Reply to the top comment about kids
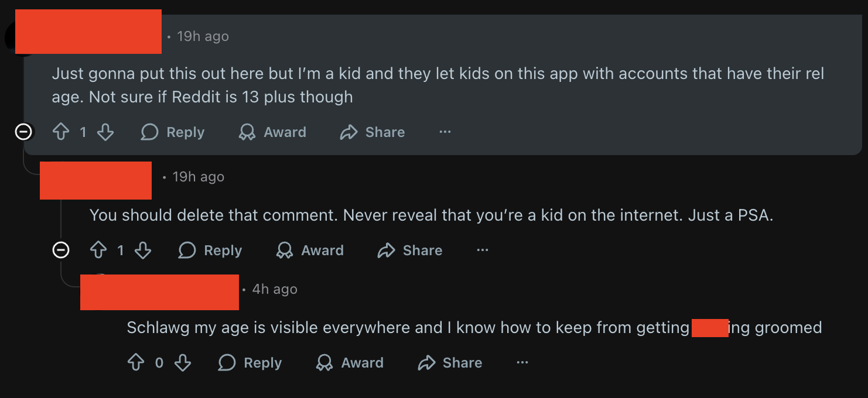The width and height of the screenshot is (868, 398). click(173, 132)
